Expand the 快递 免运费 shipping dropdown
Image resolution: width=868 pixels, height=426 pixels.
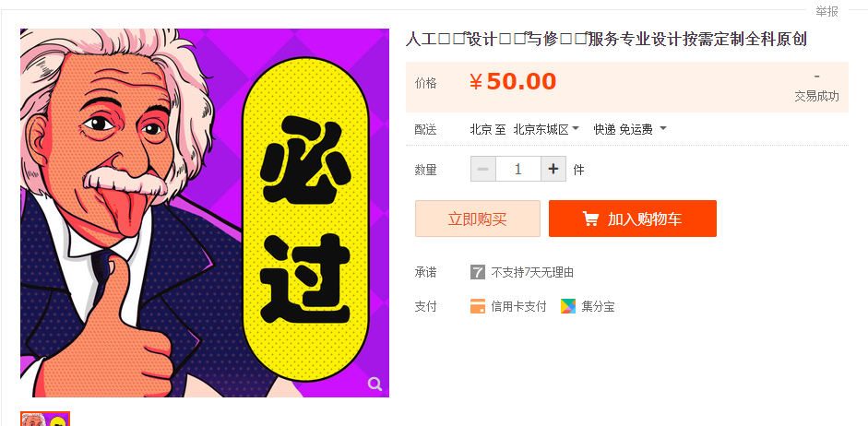click(630, 129)
